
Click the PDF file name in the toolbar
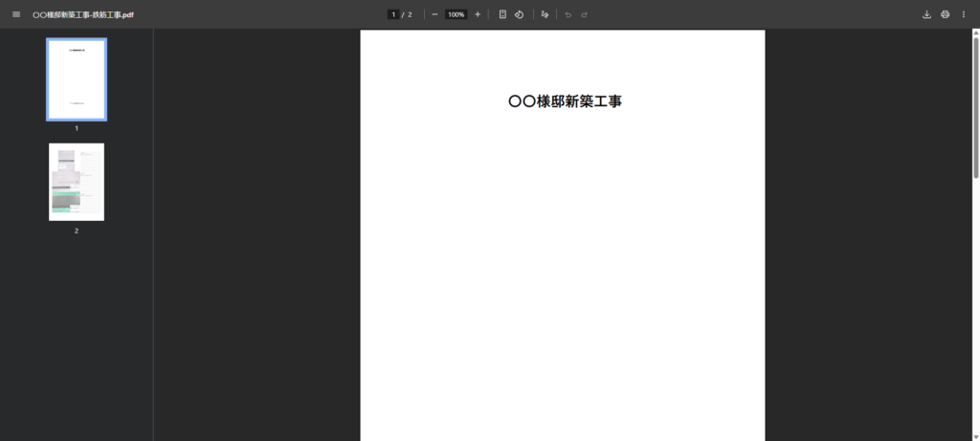point(83,15)
